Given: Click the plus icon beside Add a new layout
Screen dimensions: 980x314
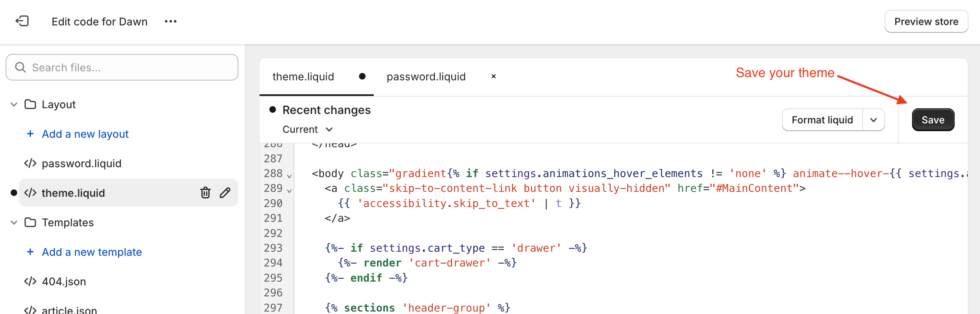Looking at the screenshot, I should 30,134.
